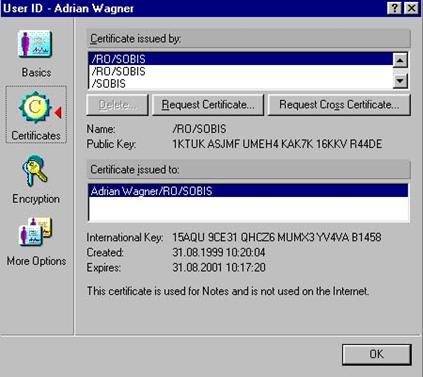This screenshot has height=377, width=423.
Task: Click the Notes certificate usage note text
Action: point(228,291)
